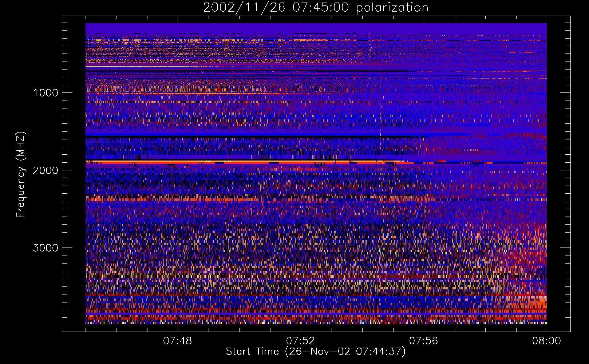Viewport: 589px width, 364px height.
Task: Click the solid purple band at the spectrogram top
Action: (316, 29)
